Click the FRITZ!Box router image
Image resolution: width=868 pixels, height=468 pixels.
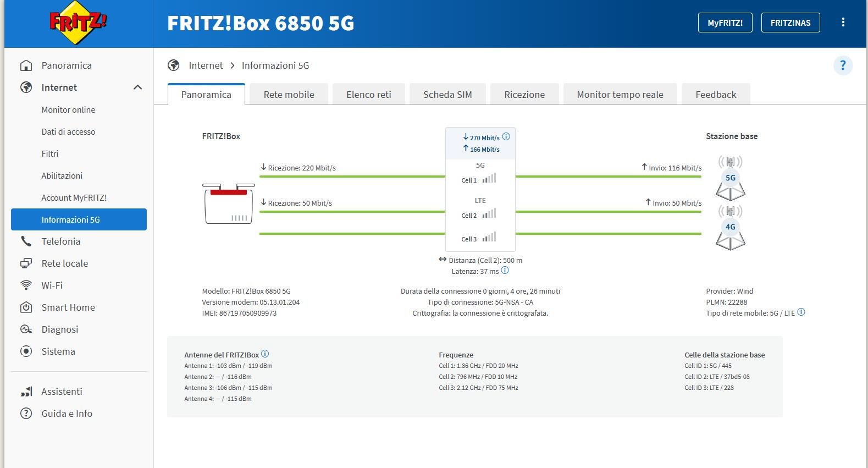(x=229, y=203)
